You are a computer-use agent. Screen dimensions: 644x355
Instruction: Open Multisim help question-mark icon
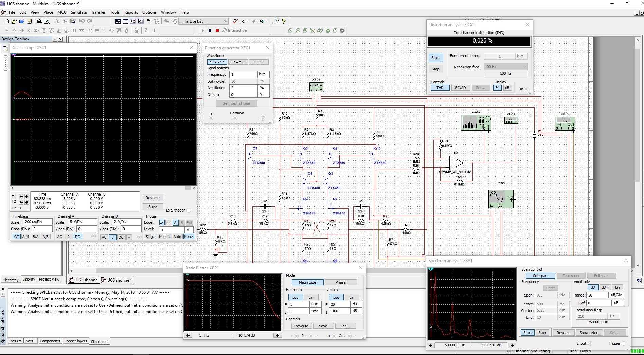tap(284, 21)
